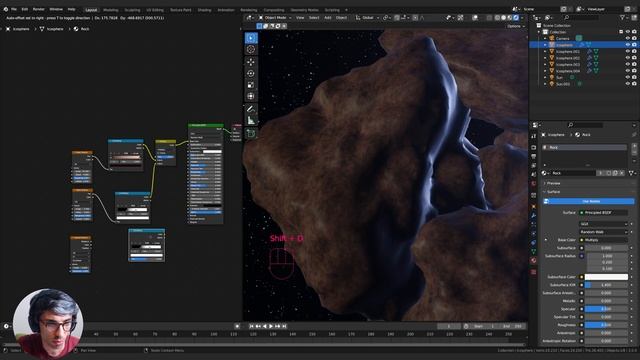Open the Modifier properties wrench tab
Image resolution: width=640 pixels, height=360 pixels.
(x=533, y=216)
